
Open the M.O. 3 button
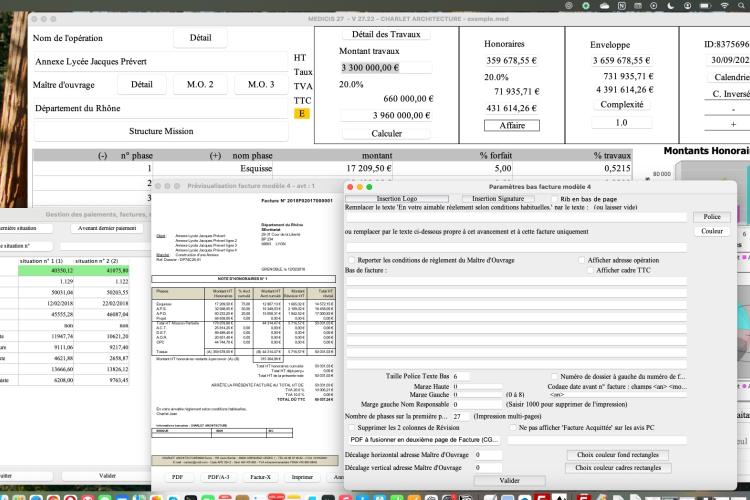[x=261, y=85]
